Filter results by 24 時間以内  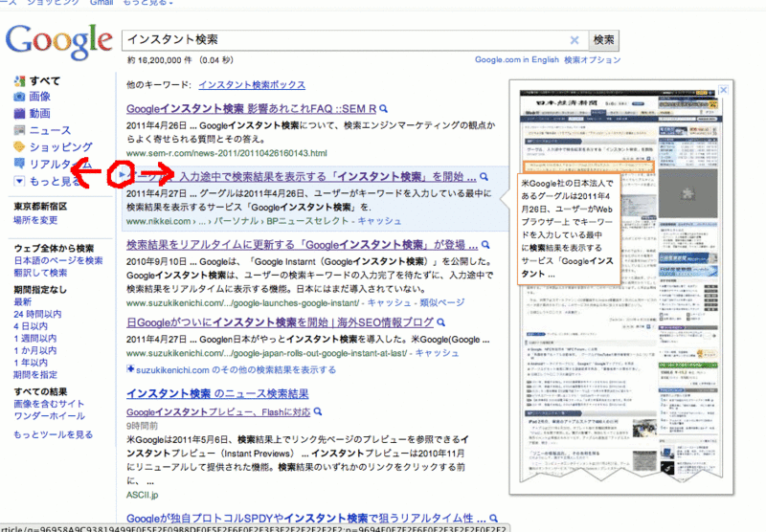[37, 314]
